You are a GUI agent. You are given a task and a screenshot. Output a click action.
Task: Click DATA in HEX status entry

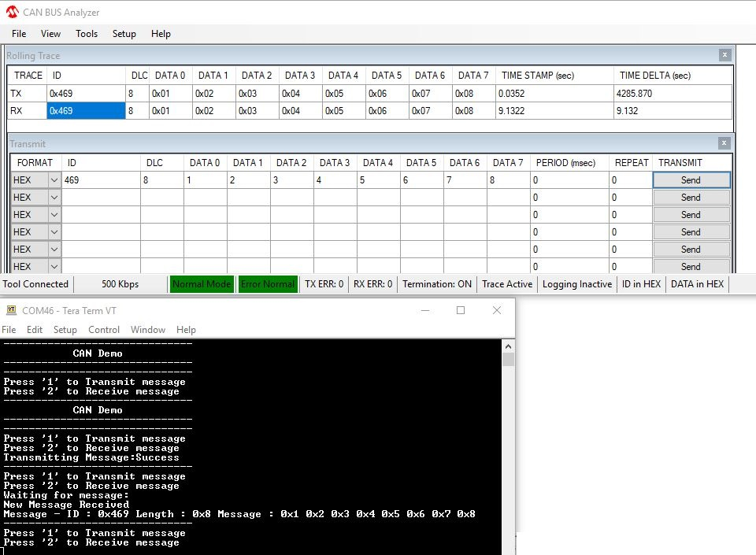click(697, 284)
